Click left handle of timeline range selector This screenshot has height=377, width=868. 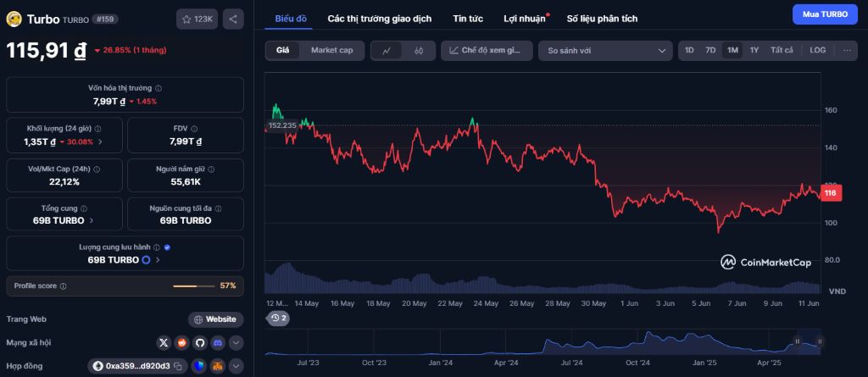tap(798, 341)
